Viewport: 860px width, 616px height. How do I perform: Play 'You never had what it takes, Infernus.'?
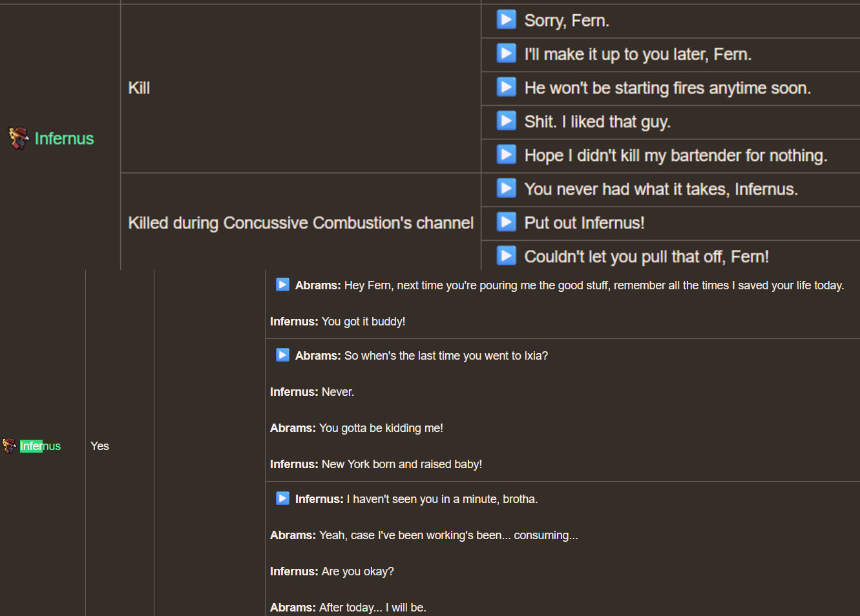coord(506,188)
